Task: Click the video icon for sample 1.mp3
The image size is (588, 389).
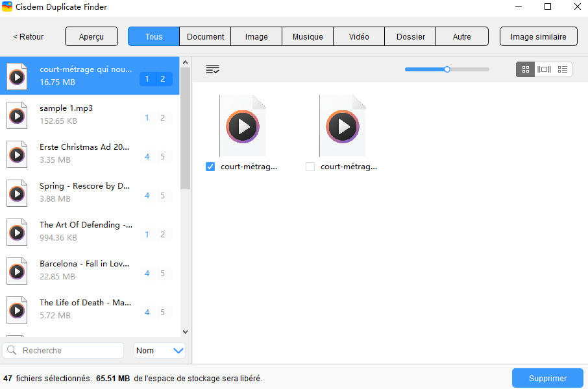Action: [x=17, y=116]
